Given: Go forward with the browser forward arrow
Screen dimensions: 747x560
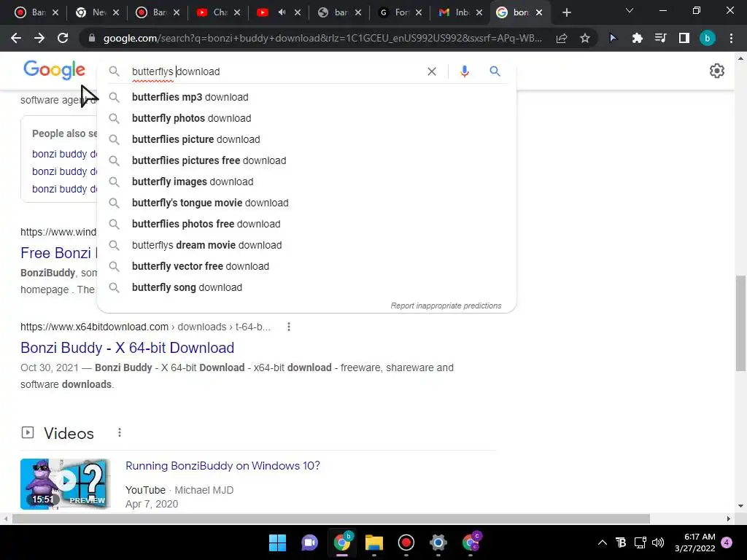Looking at the screenshot, I should [39, 38].
